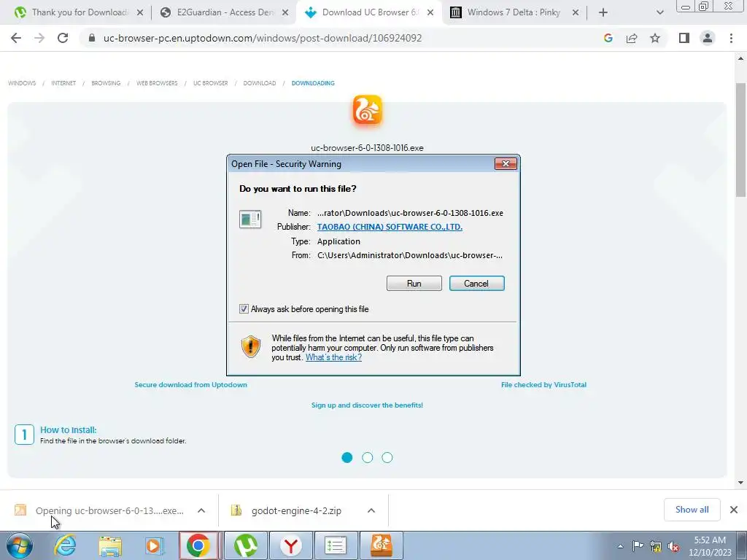Open File Explorer from taskbar
The height and width of the screenshot is (560, 747).
(x=110, y=545)
